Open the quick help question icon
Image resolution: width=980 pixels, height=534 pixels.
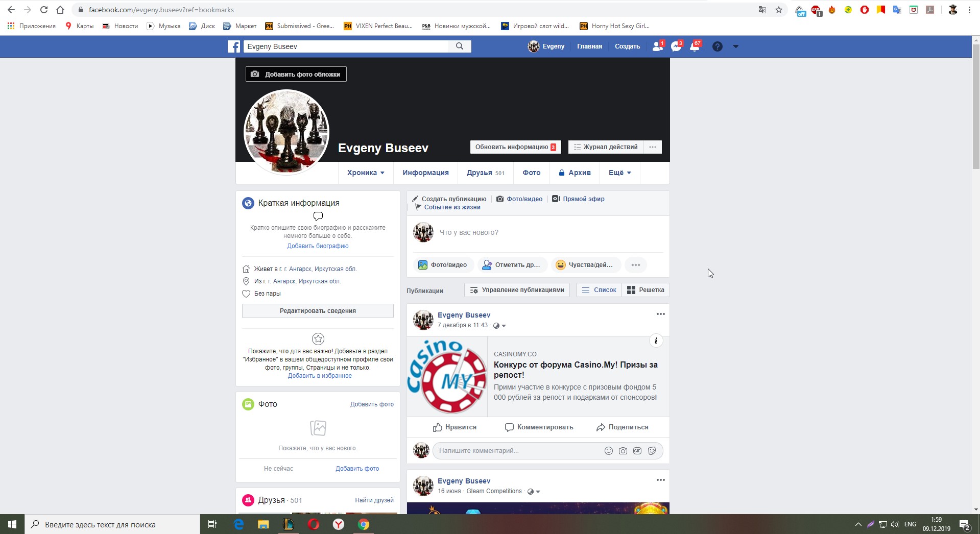(x=718, y=46)
